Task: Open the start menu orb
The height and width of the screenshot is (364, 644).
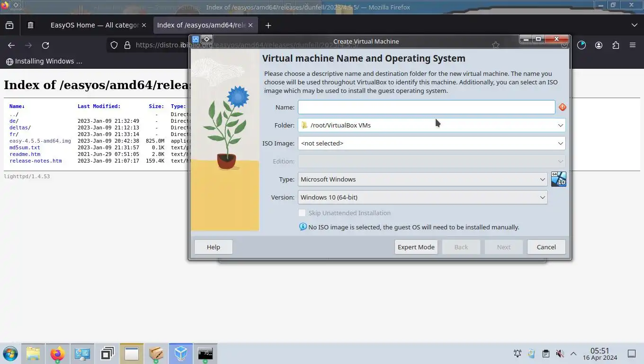Action: click(10, 354)
